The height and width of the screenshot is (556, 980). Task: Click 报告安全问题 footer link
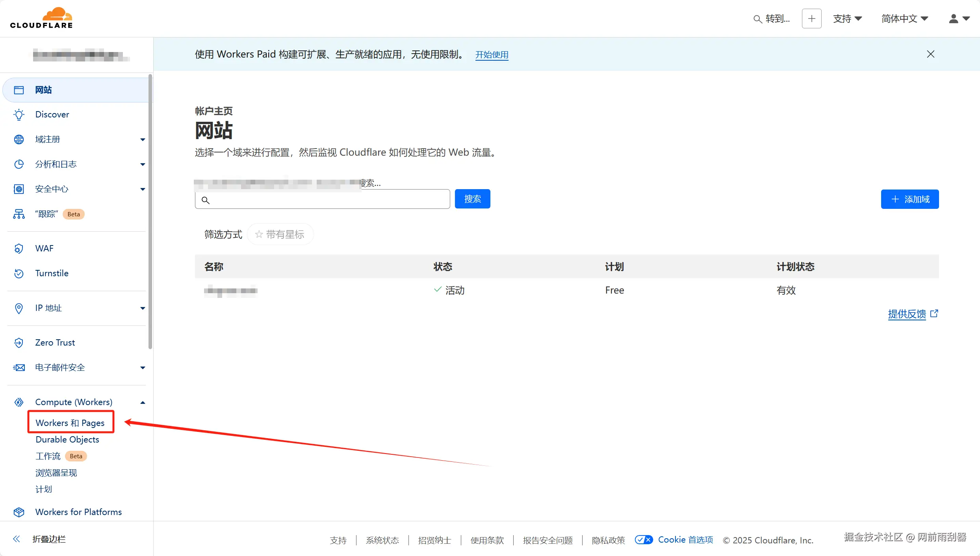pos(548,540)
